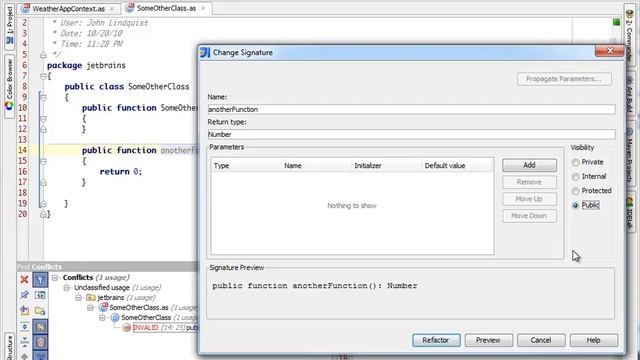640x360 pixels.
Task: Click line 14 in the editor gutter
Action: pos(22,150)
